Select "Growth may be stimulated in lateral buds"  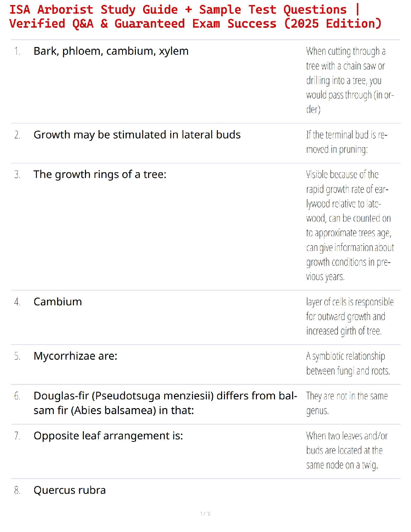coord(137,135)
